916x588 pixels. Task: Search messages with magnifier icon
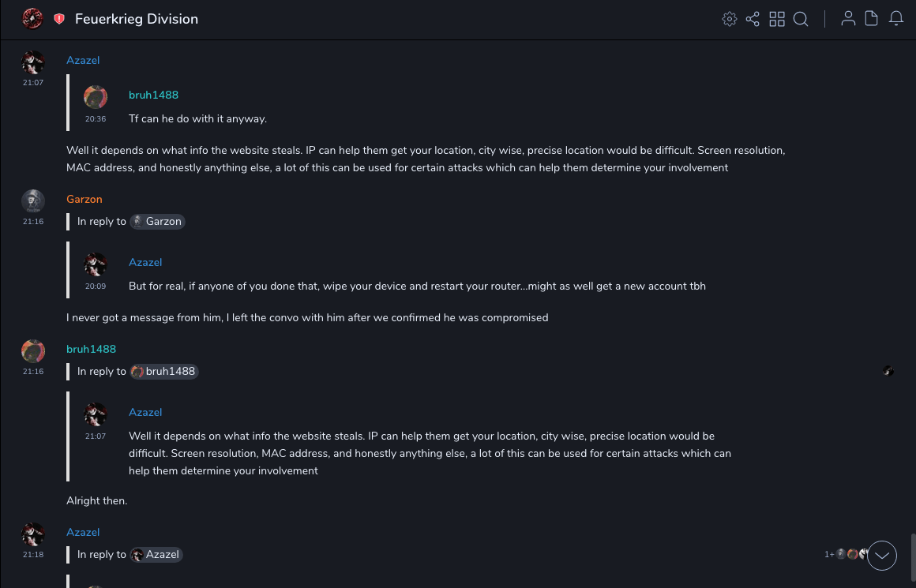[x=801, y=19]
